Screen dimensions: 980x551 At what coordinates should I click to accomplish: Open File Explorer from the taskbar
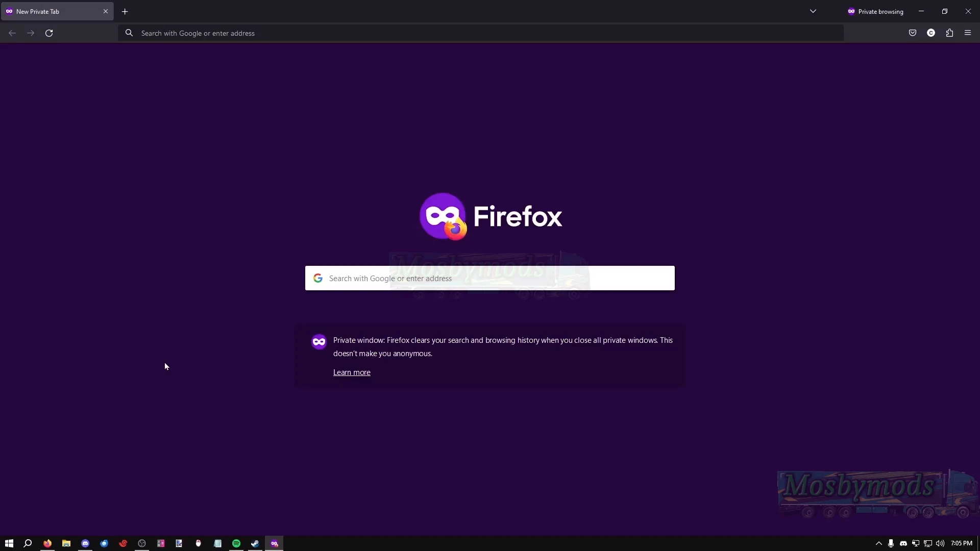click(66, 543)
